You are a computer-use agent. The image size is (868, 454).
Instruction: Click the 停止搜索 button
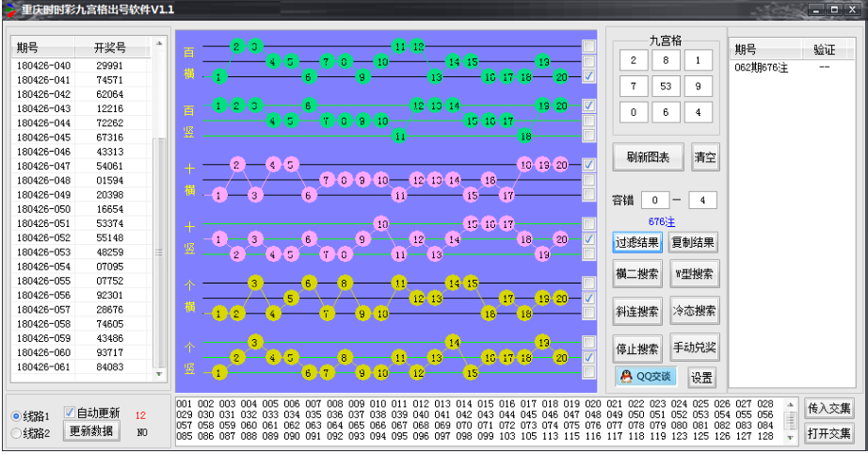click(637, 349)
